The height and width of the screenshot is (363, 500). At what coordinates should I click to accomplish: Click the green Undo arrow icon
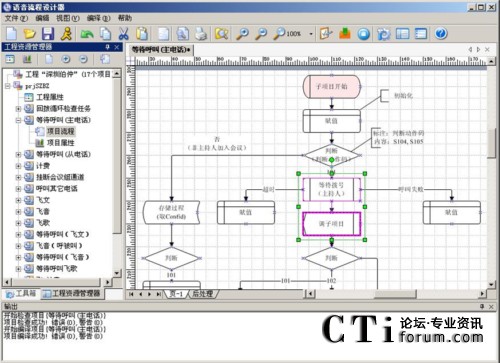tap(87, 34)
